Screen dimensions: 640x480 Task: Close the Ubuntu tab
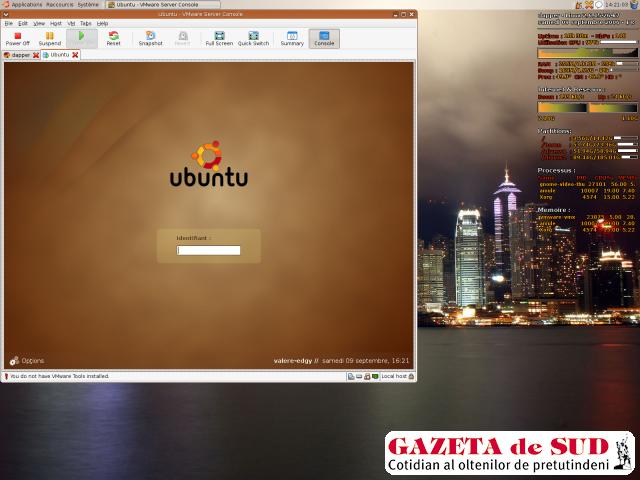(x=75, y=55)
